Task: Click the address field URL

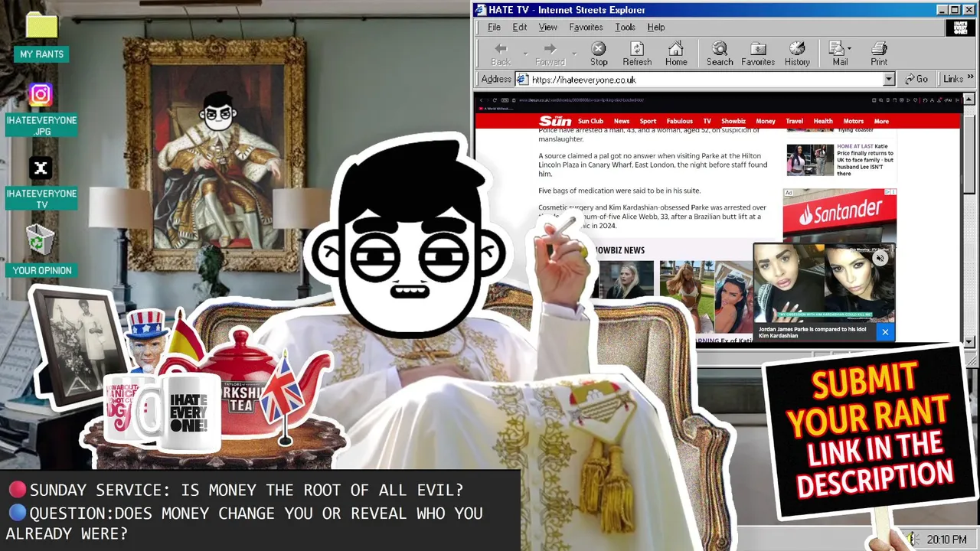Action: click(x=583, y=80)
